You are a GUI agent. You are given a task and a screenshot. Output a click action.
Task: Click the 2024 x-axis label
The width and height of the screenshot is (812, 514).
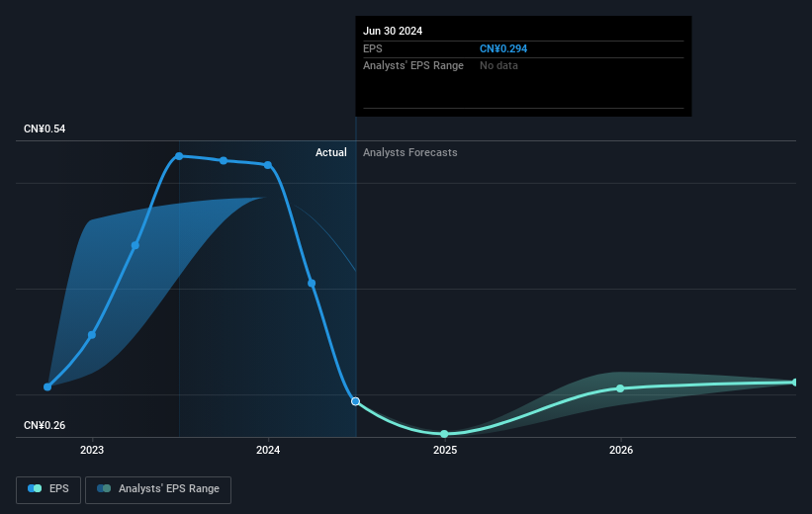(268, 451)
